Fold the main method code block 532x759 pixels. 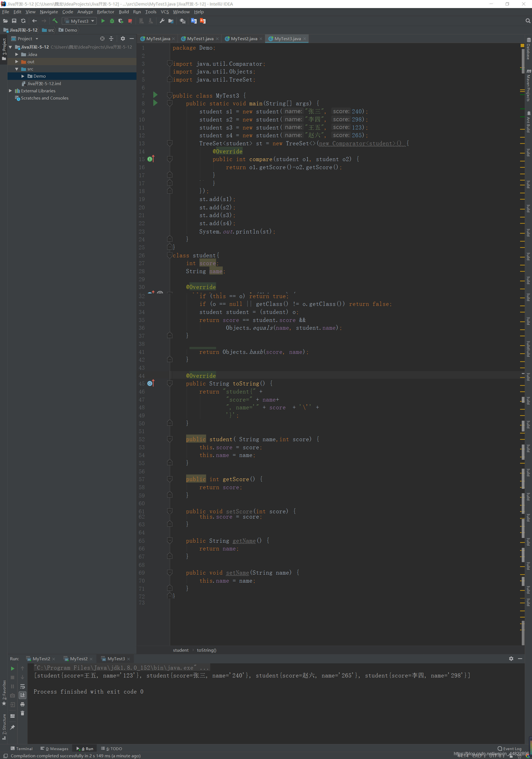pos(170,103)
